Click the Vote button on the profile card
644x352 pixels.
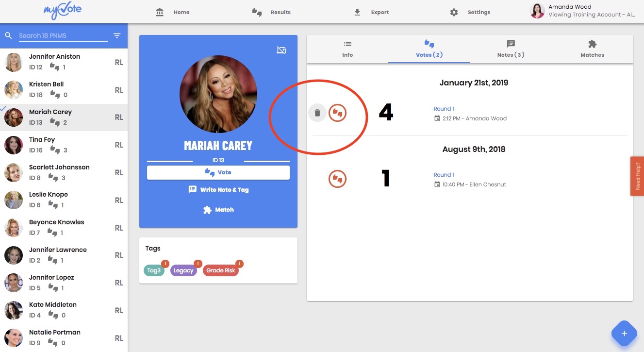(x=218, y=172)
